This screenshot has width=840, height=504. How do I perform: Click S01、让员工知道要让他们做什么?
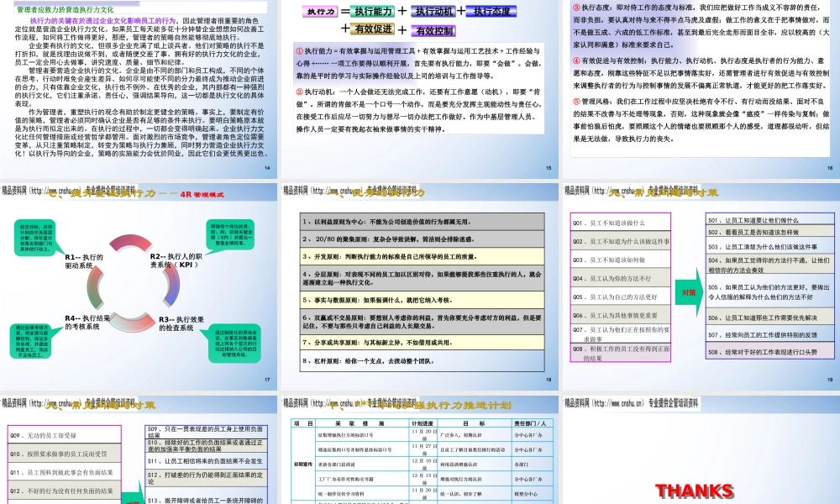[x=769, y=219]
